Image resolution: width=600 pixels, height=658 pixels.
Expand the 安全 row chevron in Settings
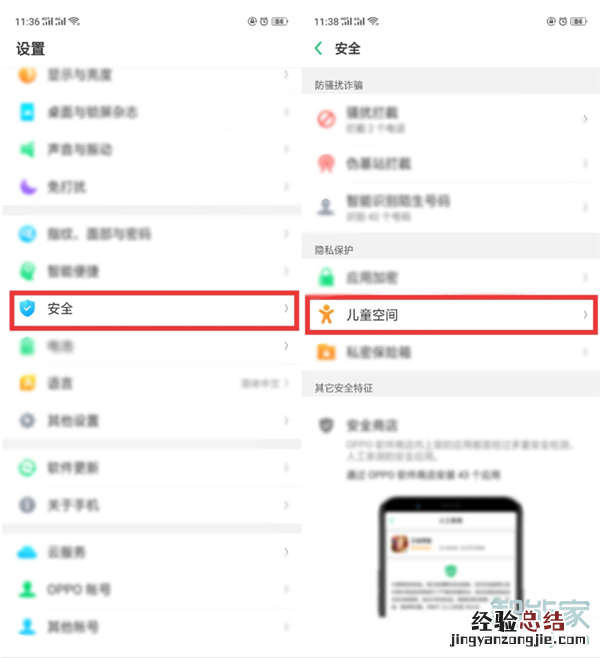[x=286, y=308]
